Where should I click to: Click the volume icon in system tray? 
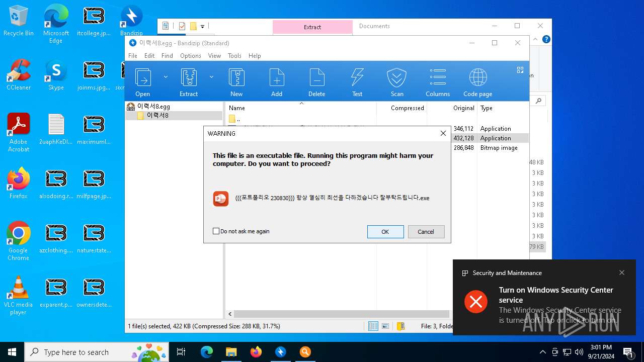coord(579,352)
